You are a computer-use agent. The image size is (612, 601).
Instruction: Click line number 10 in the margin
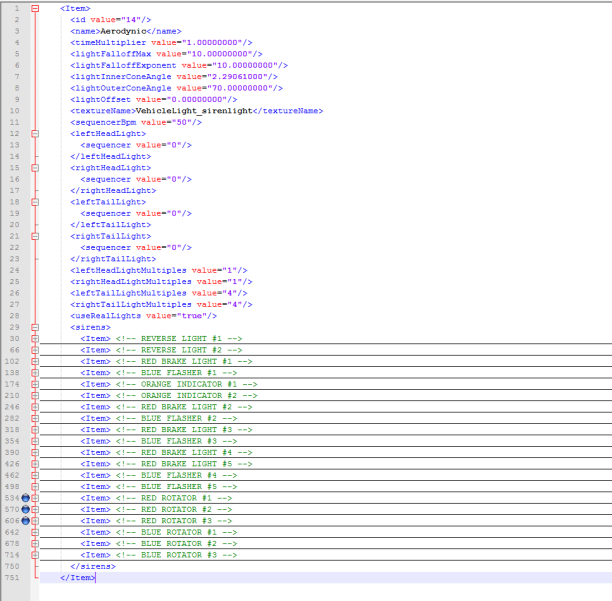(16, 110)
